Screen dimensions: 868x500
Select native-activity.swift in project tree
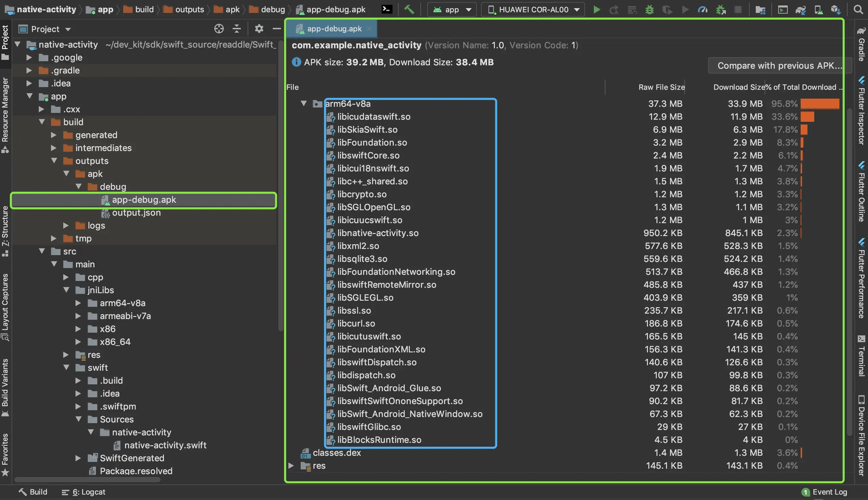point(165,445)
